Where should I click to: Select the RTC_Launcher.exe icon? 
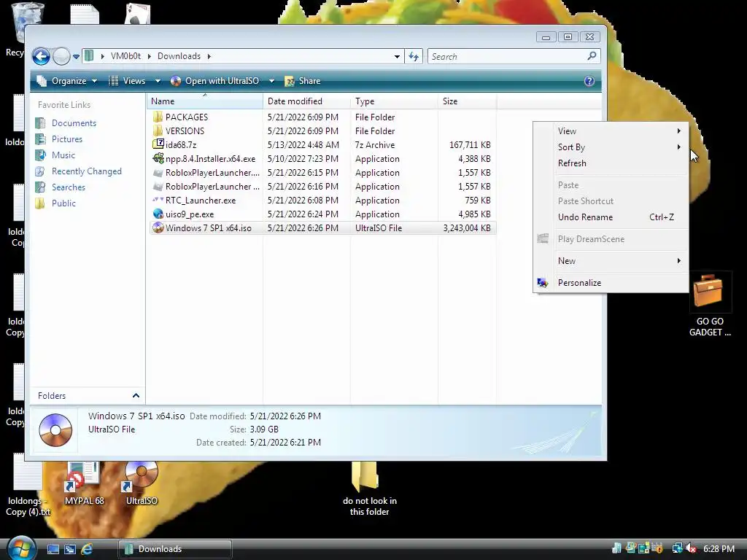tap(158, 200)
